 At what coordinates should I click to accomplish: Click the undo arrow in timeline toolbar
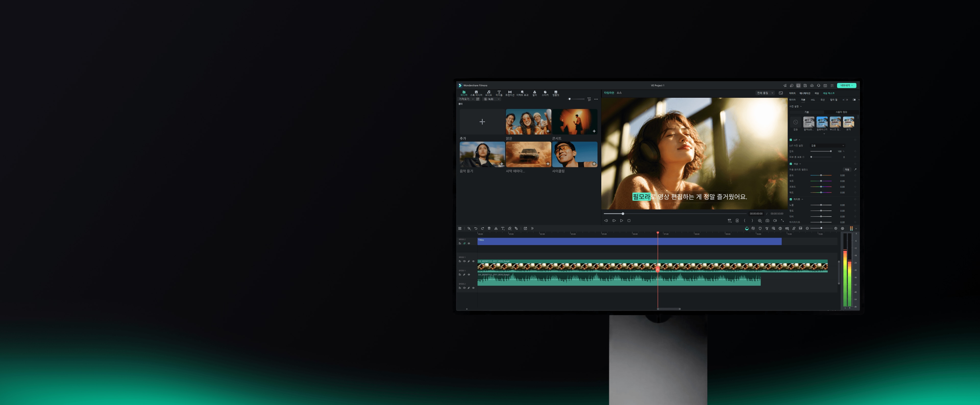tap(475, 228)
